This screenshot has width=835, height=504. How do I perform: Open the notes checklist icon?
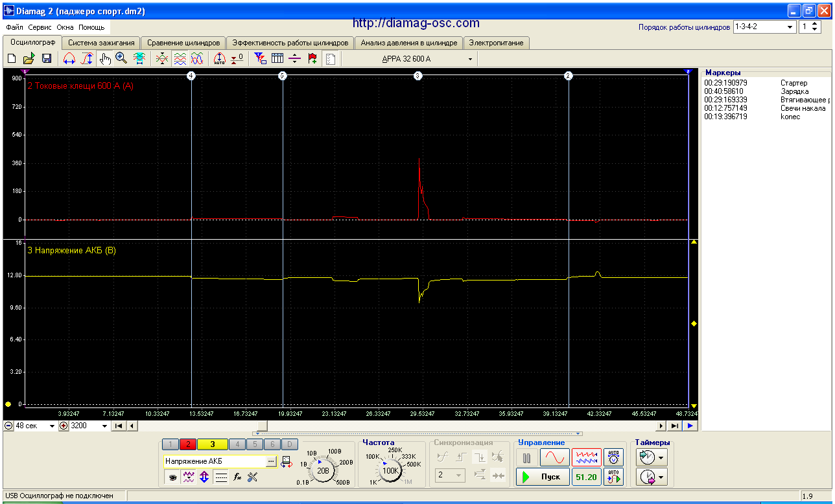click(330, 59)
